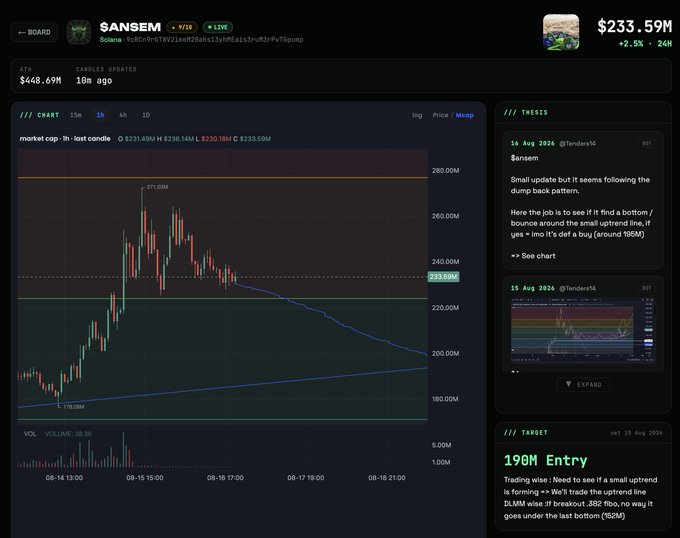Select Mcap chart mode
Image resolution: width=680 pixels, height=538 pixels.
[x=464, y=115]
